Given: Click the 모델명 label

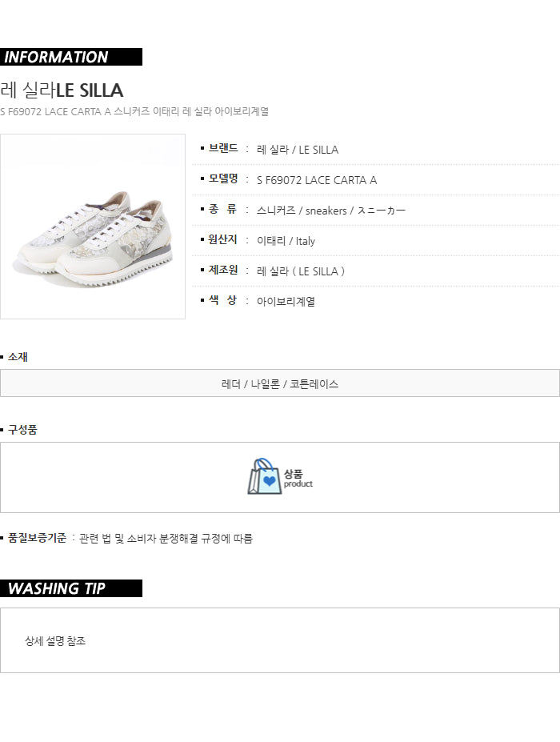Looking at the screenshot, I should coord(223,178).
